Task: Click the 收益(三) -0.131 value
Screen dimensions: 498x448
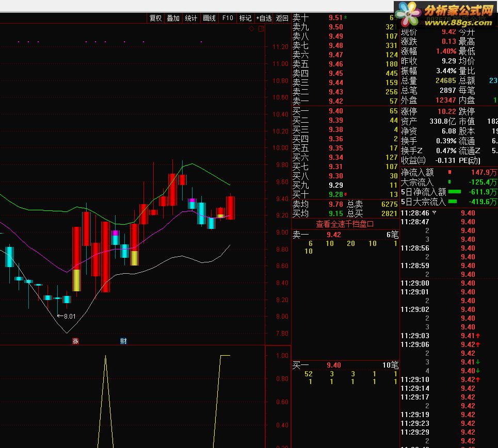Action: pos(445,160)
